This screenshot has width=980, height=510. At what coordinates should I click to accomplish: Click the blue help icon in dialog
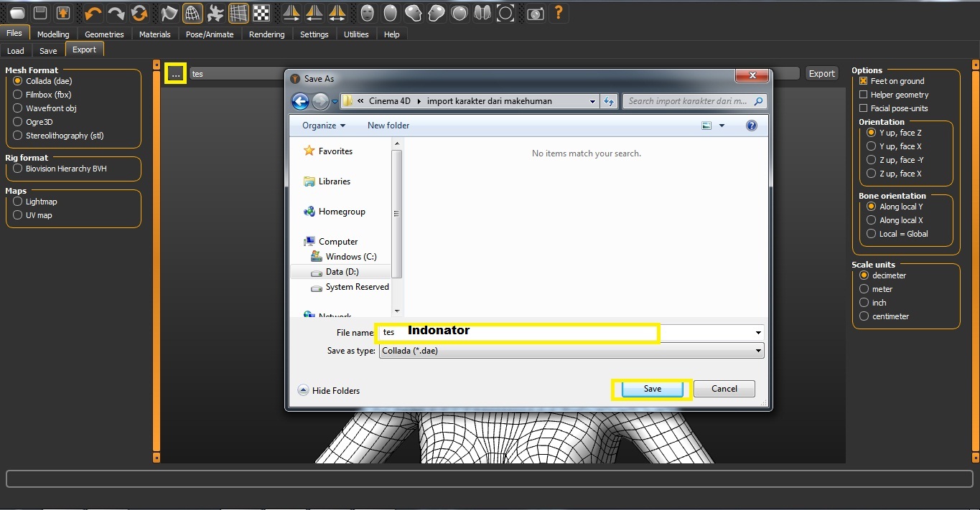752,126
